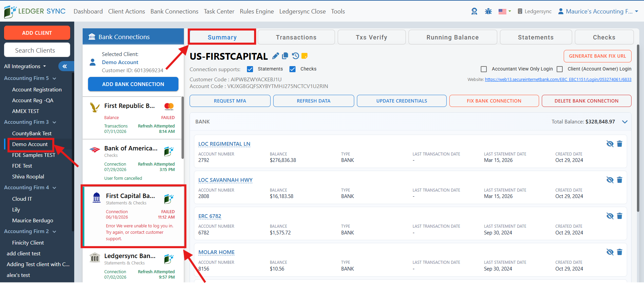Click the First Capital bank dome icon
The width and height of the screenshot is (644, 283).
pyautogui.click(x=96, y=197)
